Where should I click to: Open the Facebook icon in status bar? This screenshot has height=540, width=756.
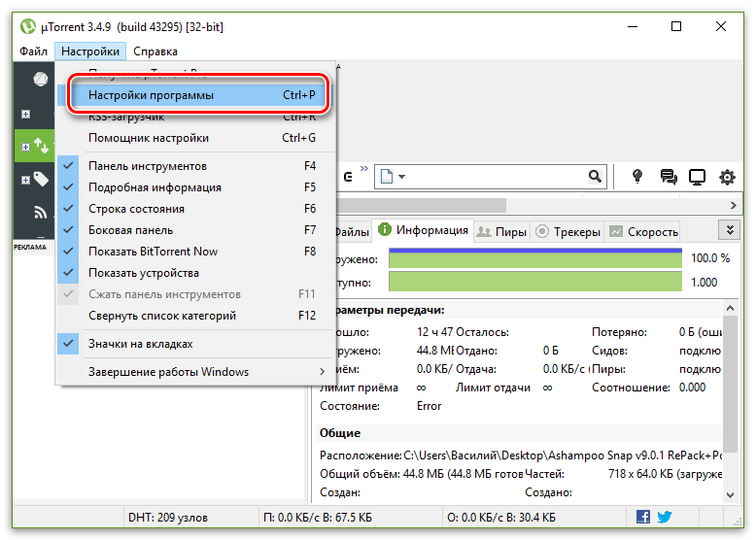pyautogui.click(x=643, y=517)
